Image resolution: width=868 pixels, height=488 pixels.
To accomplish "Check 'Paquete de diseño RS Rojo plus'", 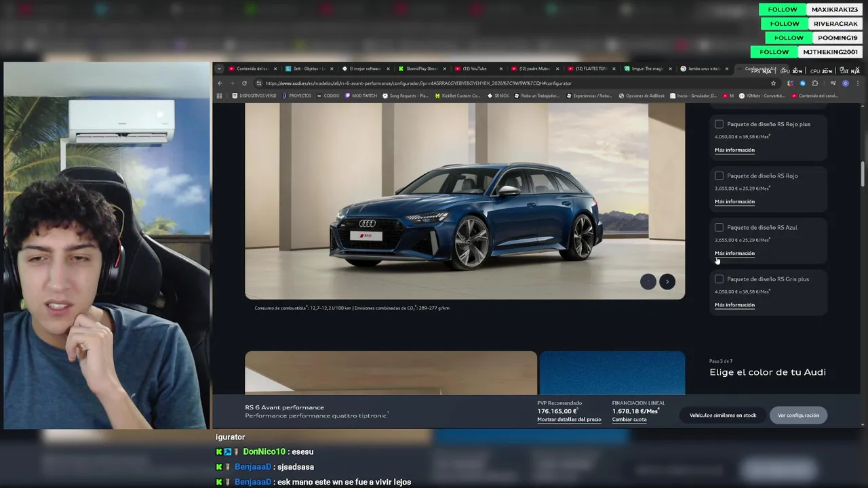I will (x=719, y=124).
